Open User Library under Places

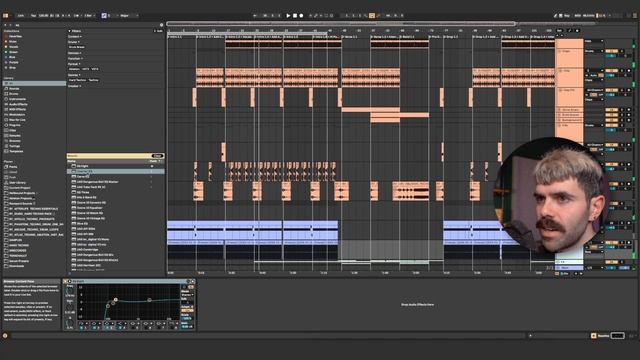click(x=17, y=182)
